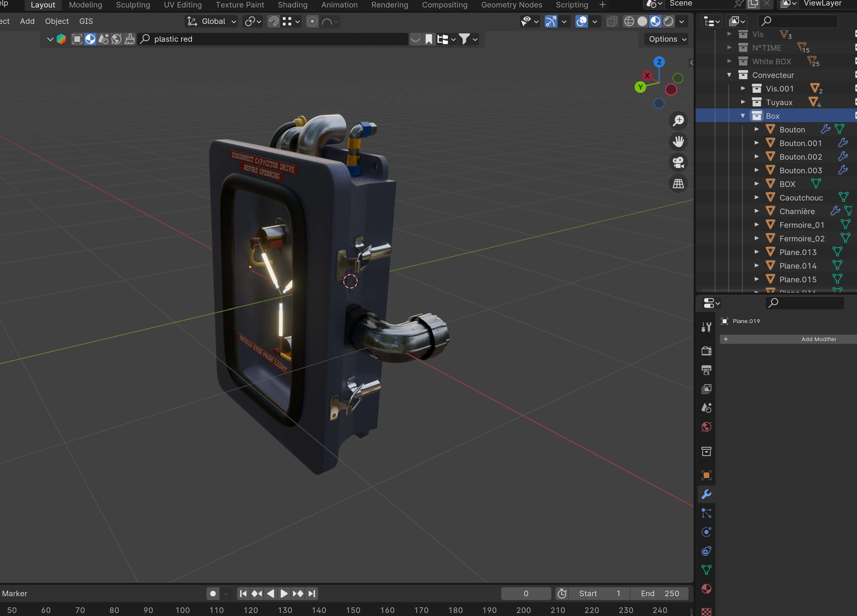Switch to the Modeling workspace tab
The width and height of the screenshot is (857, 616).
tap(85, 5)
